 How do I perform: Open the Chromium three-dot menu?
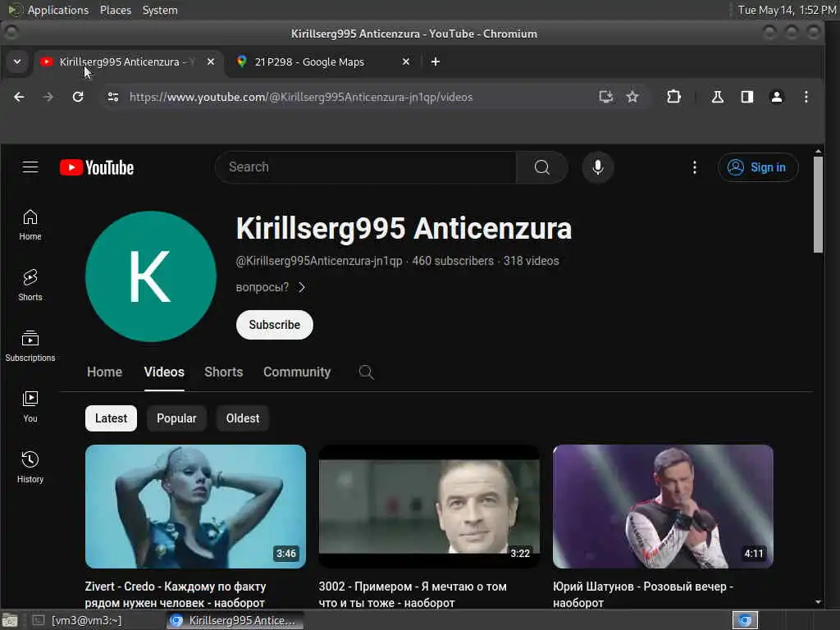[806, 97]
